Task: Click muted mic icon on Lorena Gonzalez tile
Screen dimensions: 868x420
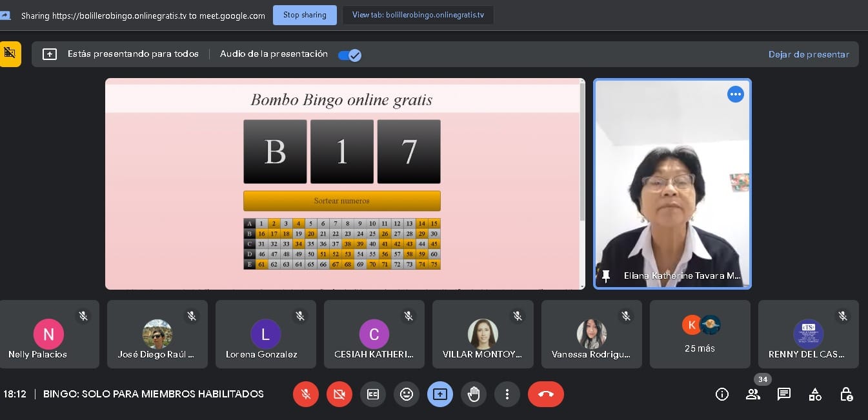Action: [x=300, y=316]
